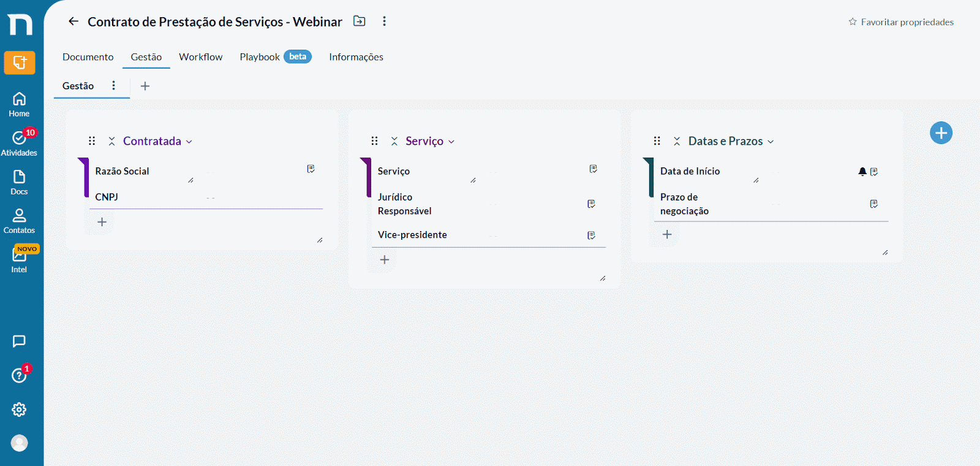Image resolution: width=980 pixels, height=466 pixels.
Task: Click the note icon on Razão Social row
Action: pyautogui.click(x=311, y=169)
